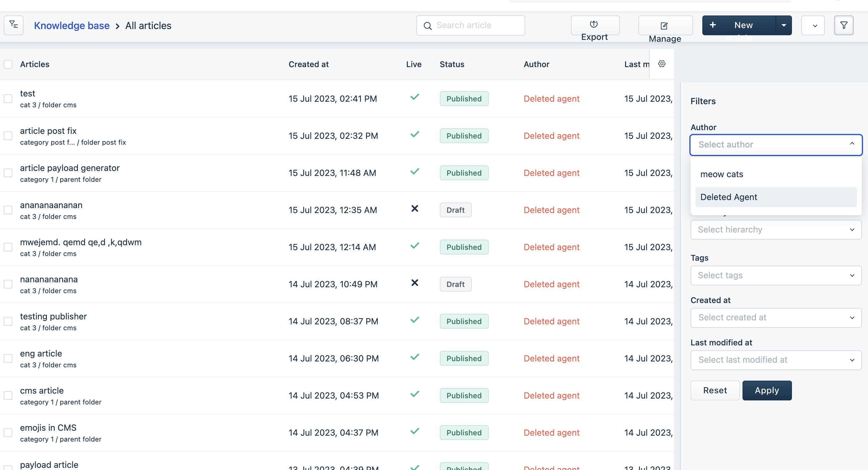Check the 'article post fix' row checkbox
This screenshot has height=470, width=868.
click(x=8, y=136)
